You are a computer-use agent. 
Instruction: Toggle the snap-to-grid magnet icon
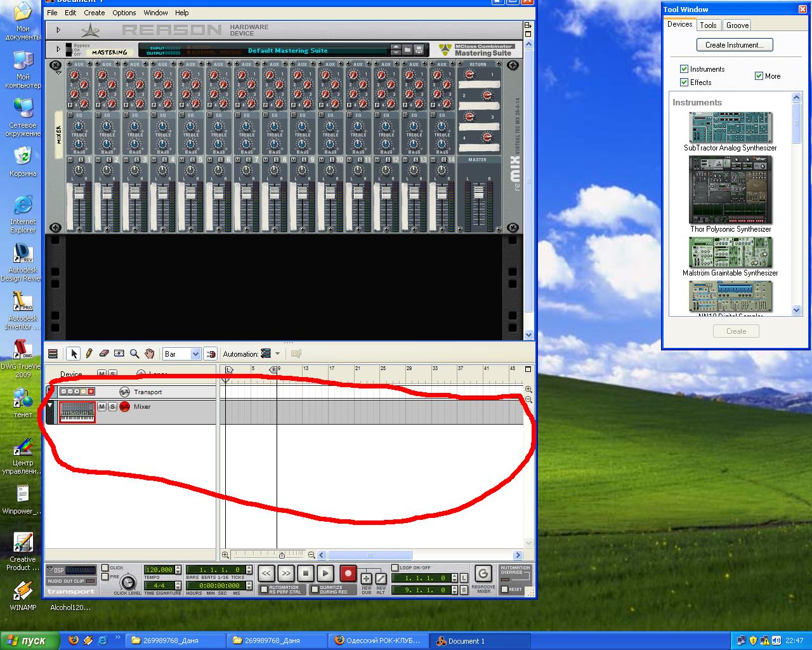[211, 354]
